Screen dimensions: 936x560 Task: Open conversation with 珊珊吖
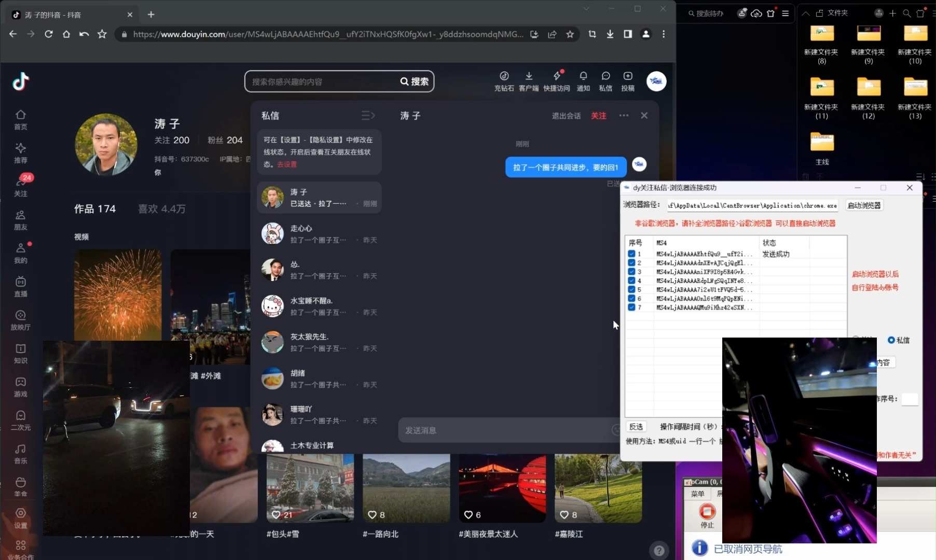pos(319,415)
